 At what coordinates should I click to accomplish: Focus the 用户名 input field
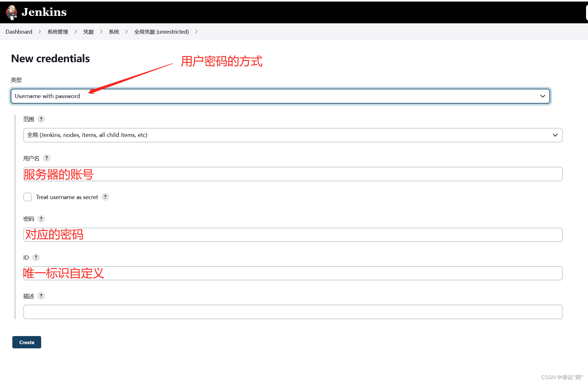click(x=293, y=174)
